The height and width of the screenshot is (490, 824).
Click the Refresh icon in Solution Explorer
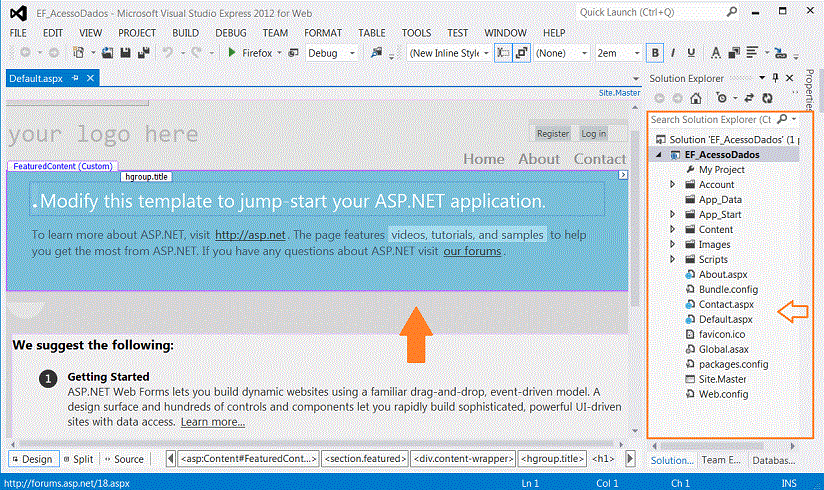[x=767, y=98]
